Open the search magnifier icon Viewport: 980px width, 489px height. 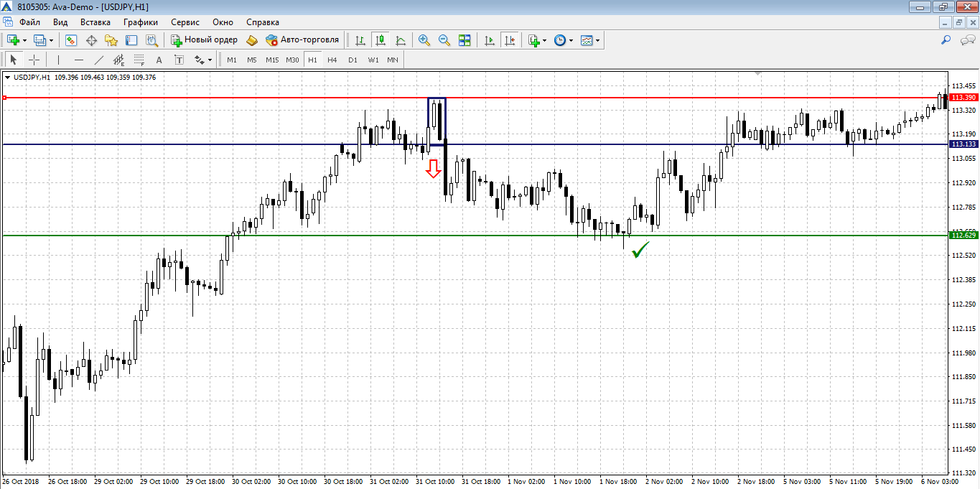[946, 40]
